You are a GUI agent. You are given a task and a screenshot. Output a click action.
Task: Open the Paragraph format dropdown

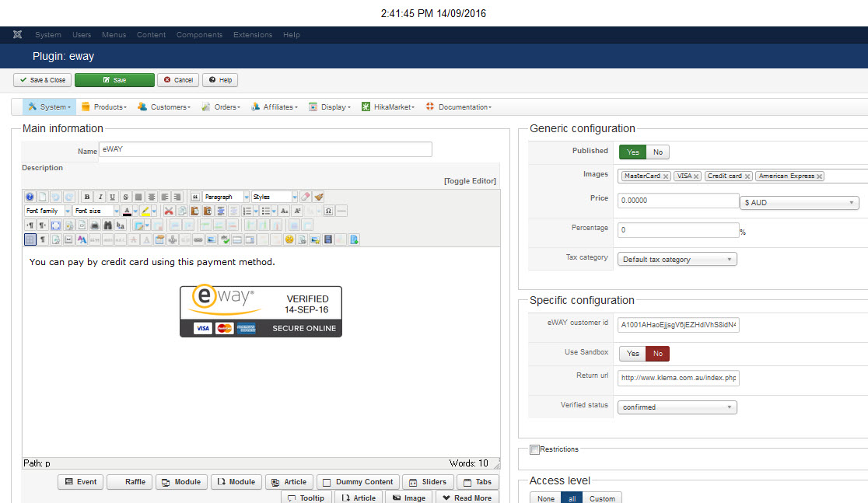point(226,197)
